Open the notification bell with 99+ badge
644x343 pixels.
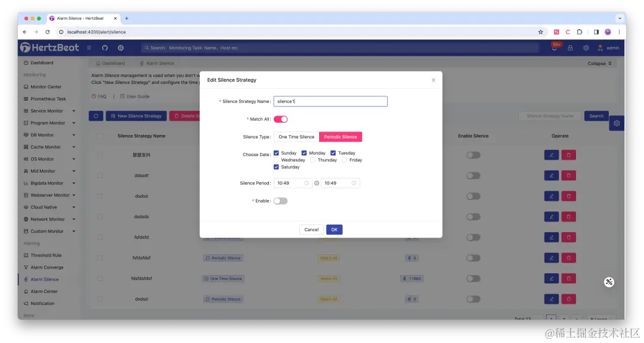555,48
